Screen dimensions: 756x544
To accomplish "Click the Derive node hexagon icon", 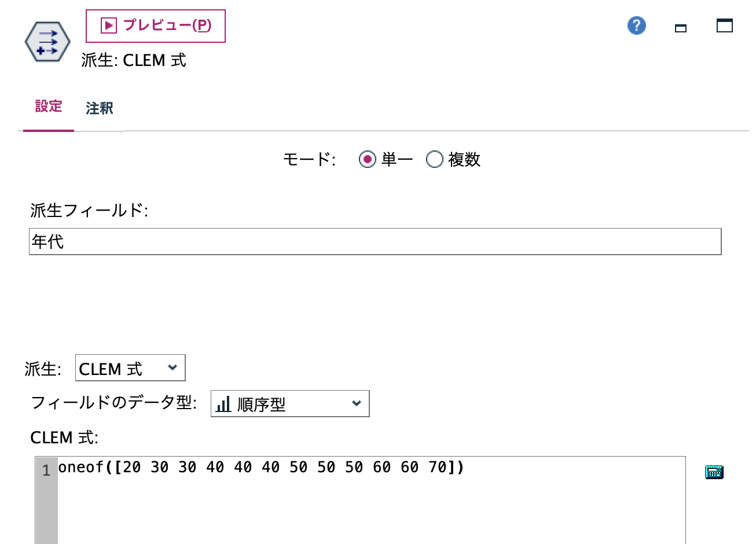I will click(x=47, y=41).
